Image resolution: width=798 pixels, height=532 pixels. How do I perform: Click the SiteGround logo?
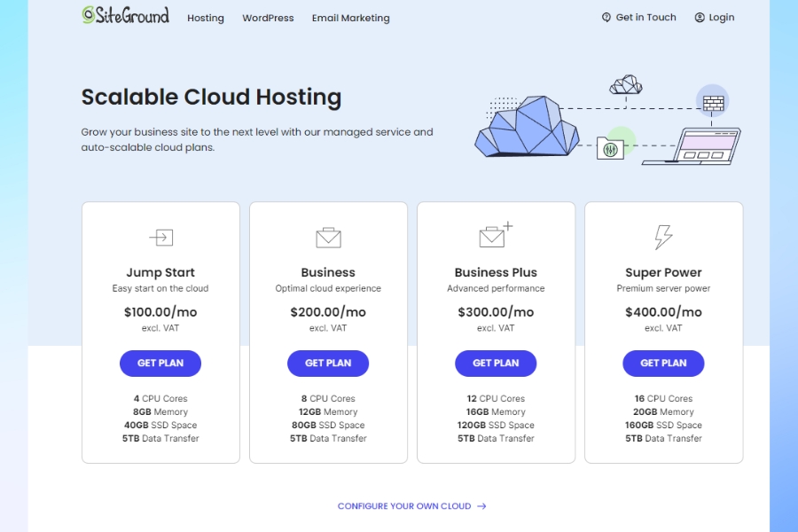(x=125, y=15)
